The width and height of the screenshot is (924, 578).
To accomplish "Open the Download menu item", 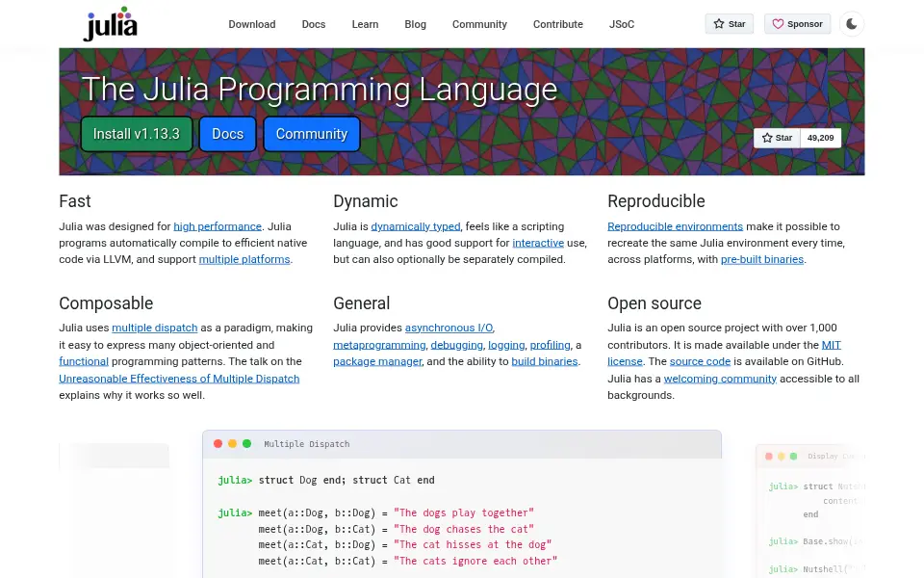I will (251, 24).
